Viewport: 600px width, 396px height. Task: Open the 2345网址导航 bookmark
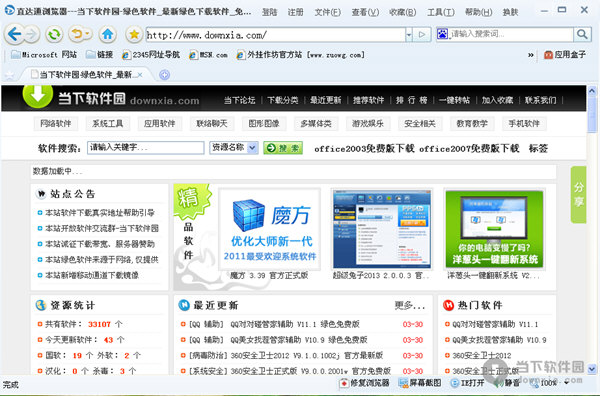click(151, 55)
